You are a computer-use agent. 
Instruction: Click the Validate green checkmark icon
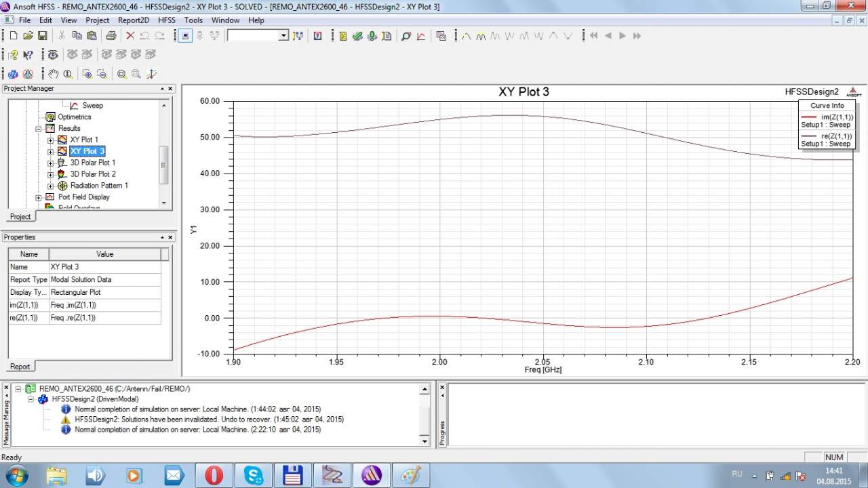pyautogui.click(x=357, y=36)
